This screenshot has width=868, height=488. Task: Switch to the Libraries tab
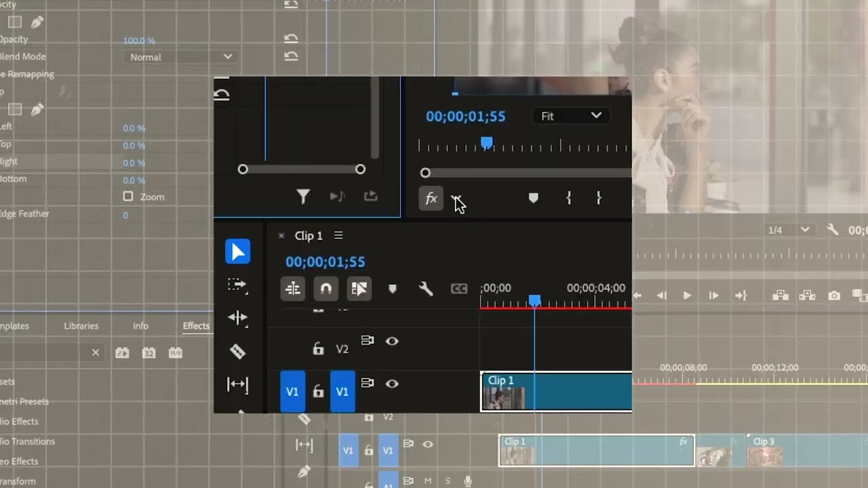[81, 326]
